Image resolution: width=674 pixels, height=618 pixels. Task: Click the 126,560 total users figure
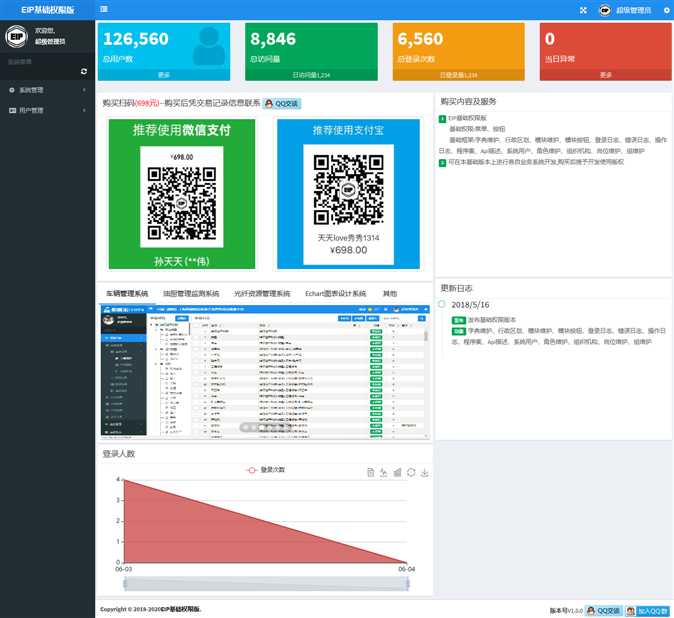136,39
